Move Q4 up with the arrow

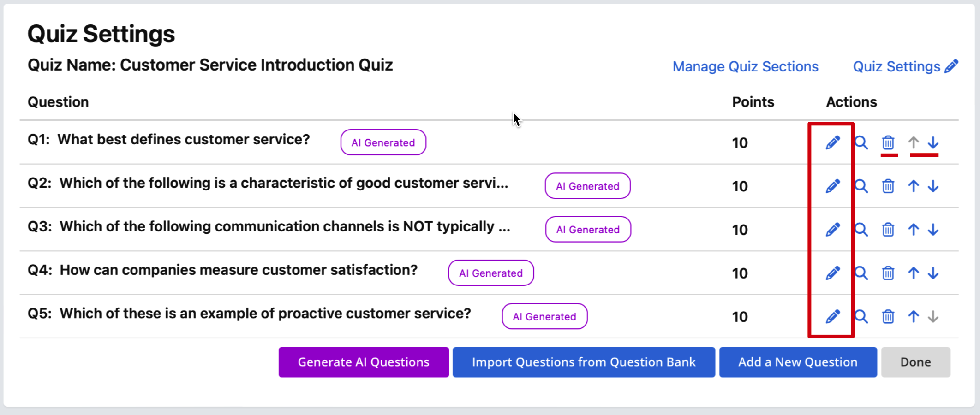pos(914,273)
